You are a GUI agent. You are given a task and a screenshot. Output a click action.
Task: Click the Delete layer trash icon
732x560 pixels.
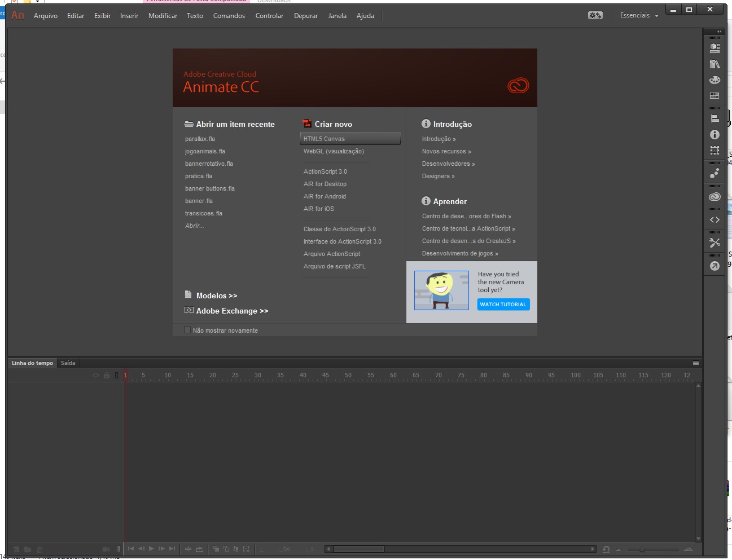pyautogui.click(x=40, y=549)
